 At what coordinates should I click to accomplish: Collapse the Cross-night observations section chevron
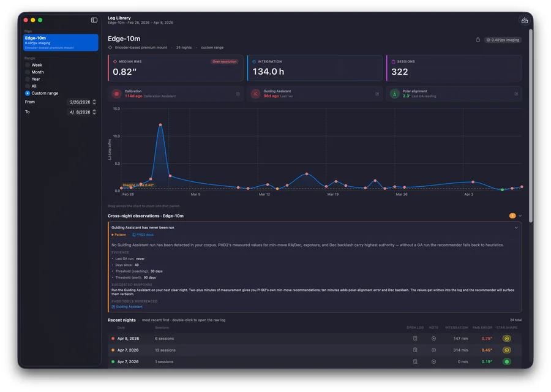tap(520, 216)
